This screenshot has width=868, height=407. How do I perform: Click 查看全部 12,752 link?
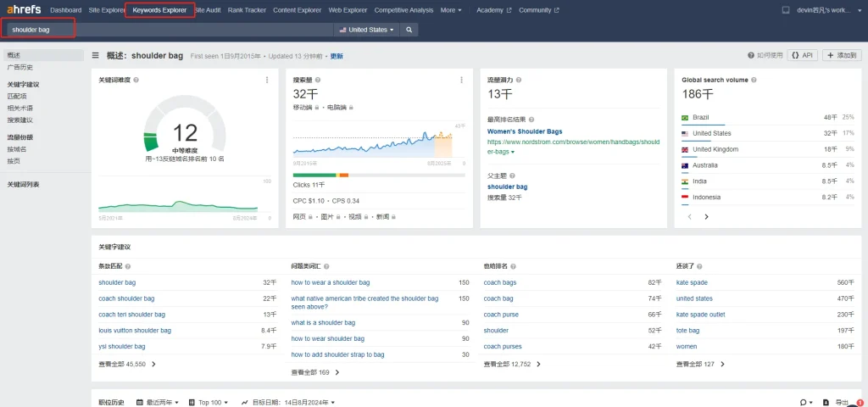tap(512, 365)
